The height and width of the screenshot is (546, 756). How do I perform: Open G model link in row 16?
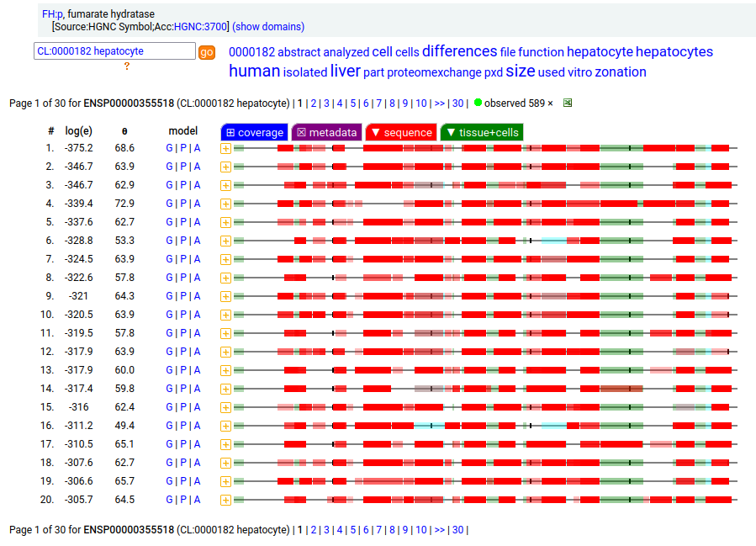(x=169, y=426)
